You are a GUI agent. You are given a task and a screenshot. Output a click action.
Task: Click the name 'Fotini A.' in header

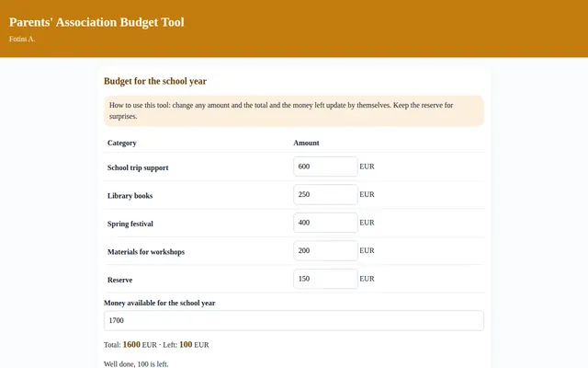[x=22, y=39]
